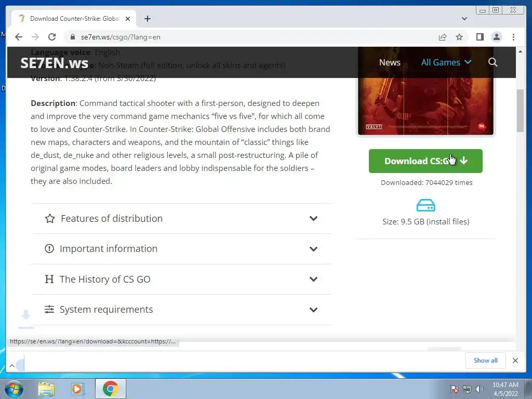Open Windows Media Player from taskbar

(77, 389)
